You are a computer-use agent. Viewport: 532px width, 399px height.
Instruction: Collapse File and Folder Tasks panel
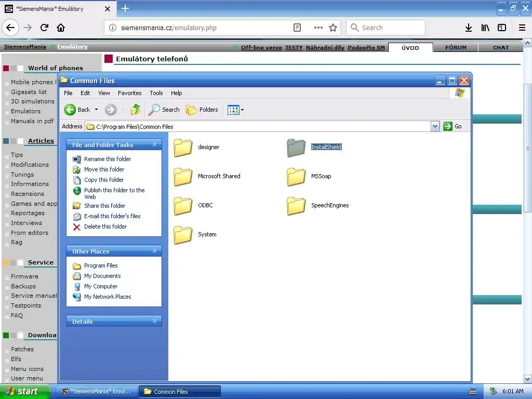154,144
